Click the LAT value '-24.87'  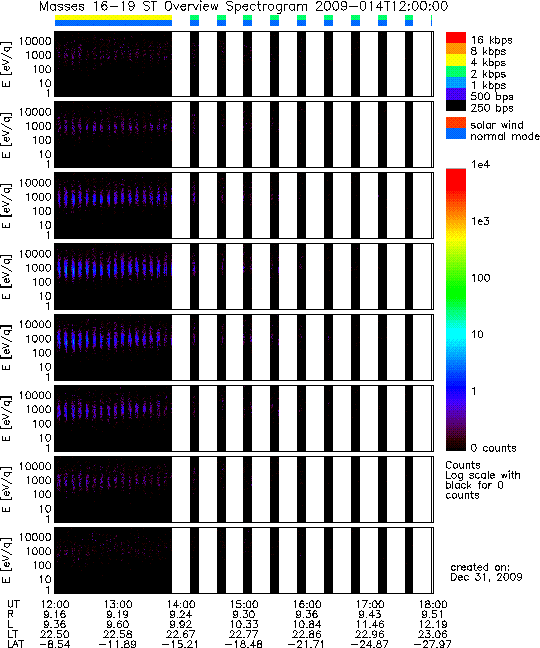click(370, 644)
